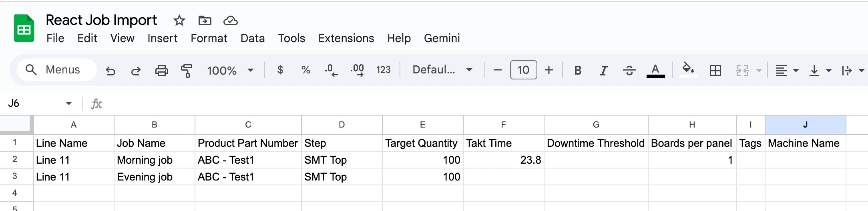Open the fill color picker
Viewport: 868px width, 211px height.
(688, 70)
